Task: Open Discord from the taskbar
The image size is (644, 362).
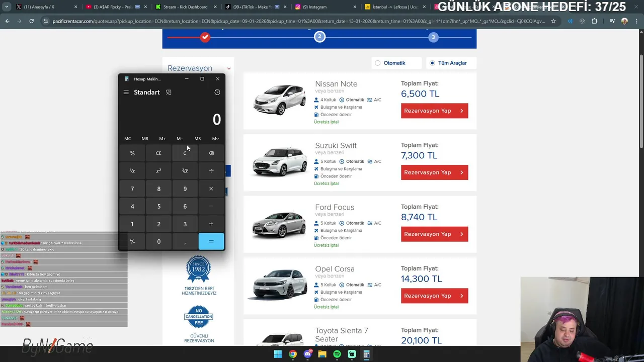Action: pyautogui.click(x=307, y=354)
